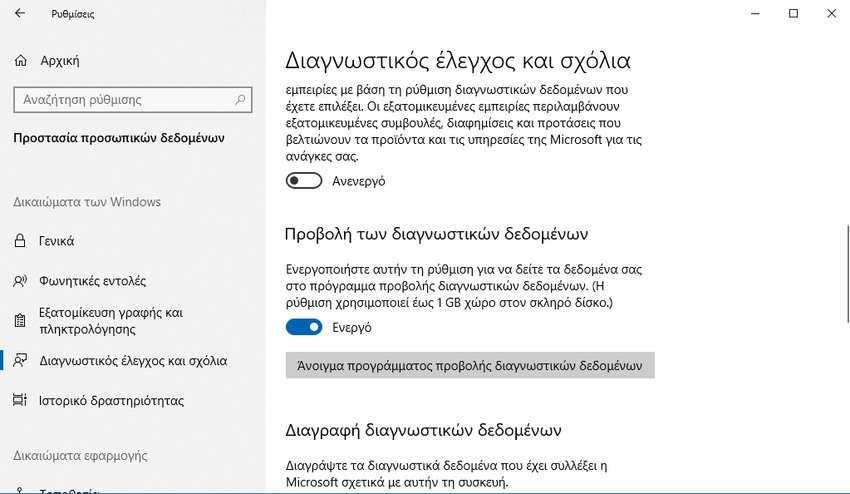850x494 pixels.
Task: Turn off the Ενεργό diagnostic data viewer switch
Action: click(x=304, y=327)
